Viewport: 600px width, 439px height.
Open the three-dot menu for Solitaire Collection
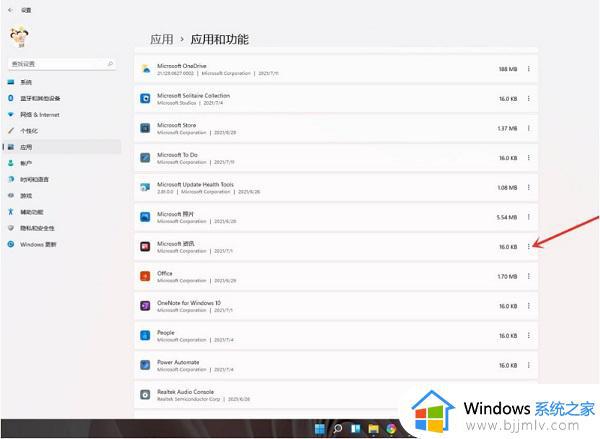point(529,99)
